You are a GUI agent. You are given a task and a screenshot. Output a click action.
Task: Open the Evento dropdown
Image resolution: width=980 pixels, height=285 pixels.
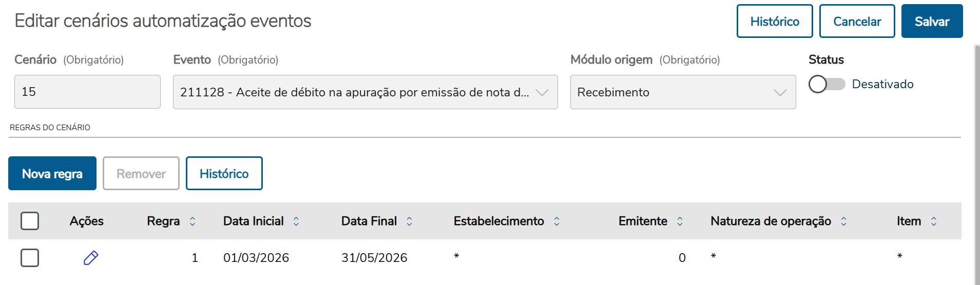[365, 92]
